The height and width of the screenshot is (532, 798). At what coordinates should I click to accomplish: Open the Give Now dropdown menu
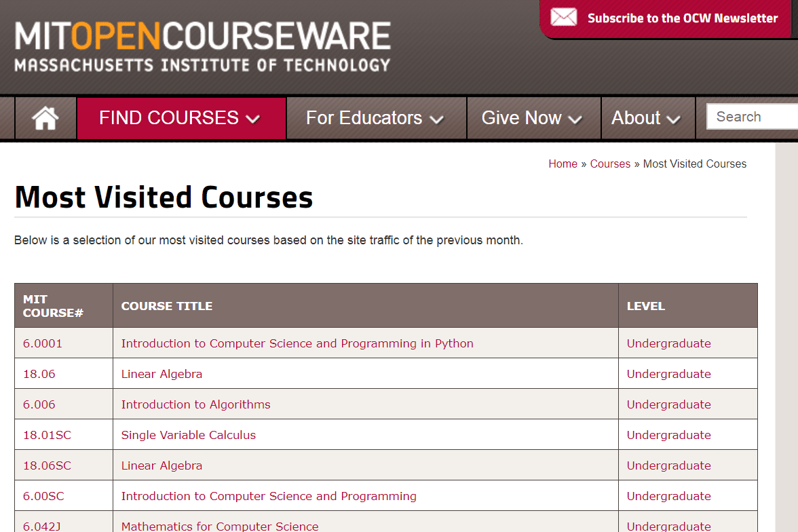533,118
